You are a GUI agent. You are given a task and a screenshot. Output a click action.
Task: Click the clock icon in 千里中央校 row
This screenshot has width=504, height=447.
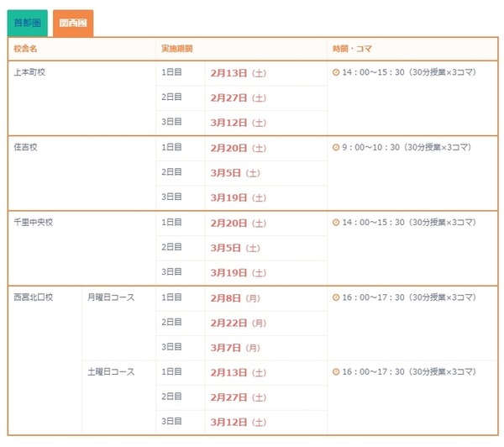[336, 222]
